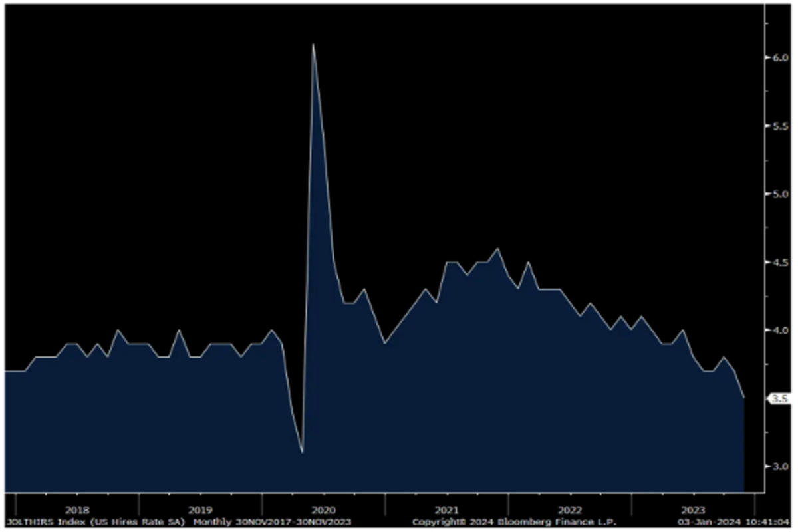Select the 4.0 y-axis label
The width and height of the screenshot is (798, 532).
[779, 331]
